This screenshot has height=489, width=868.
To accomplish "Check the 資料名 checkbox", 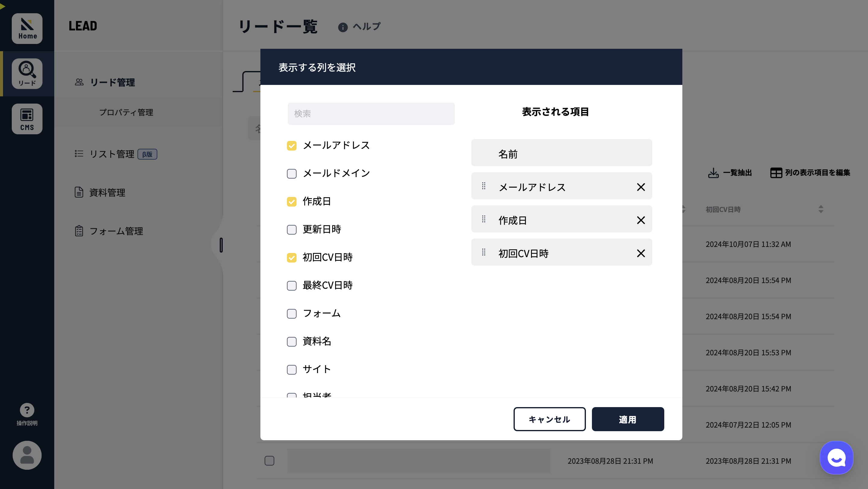I will [292, 341].
